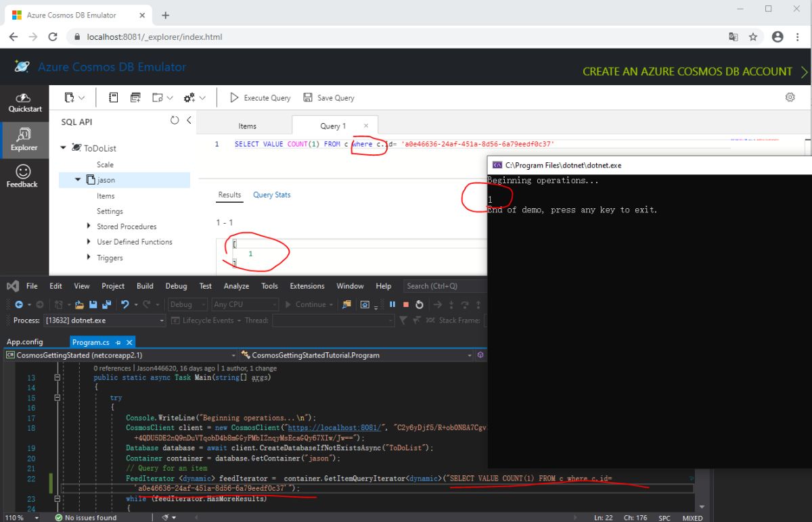Click the New Stored Procedure icon
812x522 pixels.
(x=135, y=98)
